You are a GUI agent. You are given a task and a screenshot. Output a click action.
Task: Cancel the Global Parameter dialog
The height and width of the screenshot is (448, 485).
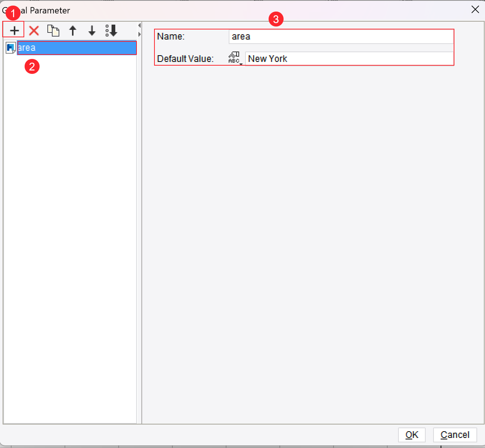click(455, 435)
